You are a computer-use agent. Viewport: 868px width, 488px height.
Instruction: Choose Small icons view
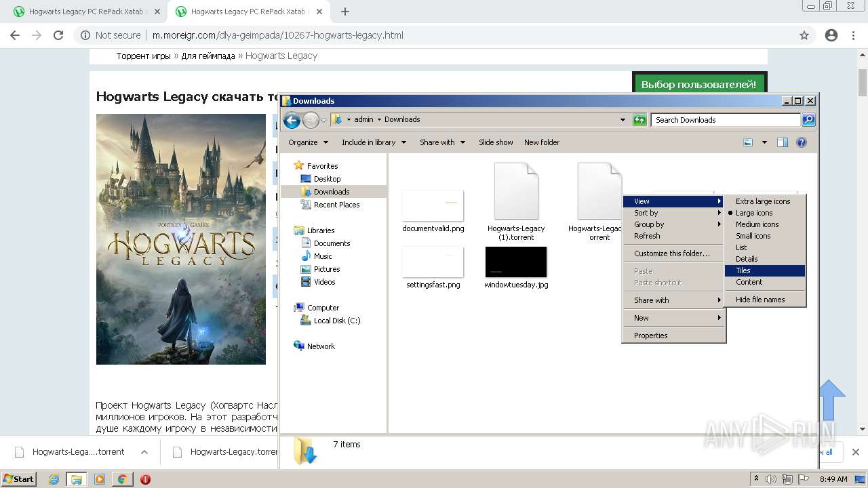pos(765,236)
